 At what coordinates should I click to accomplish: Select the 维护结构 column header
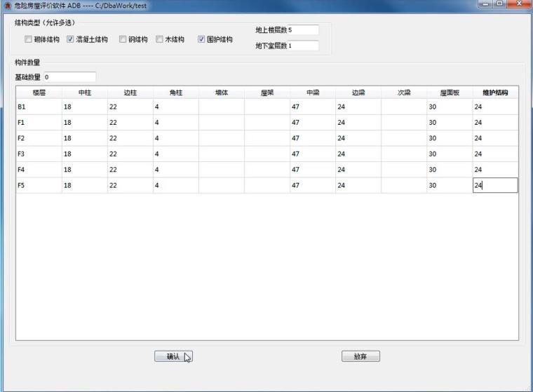tap(495, 93)
